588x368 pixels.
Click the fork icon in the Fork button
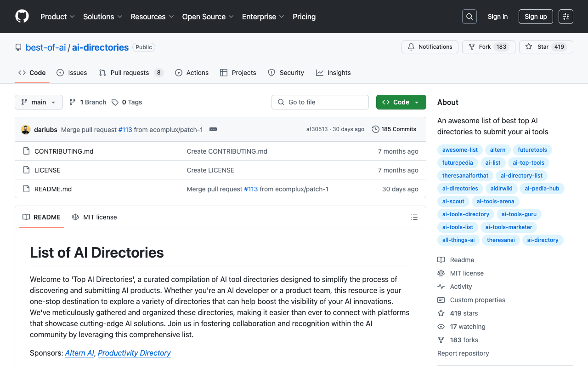tap(472, 47)
